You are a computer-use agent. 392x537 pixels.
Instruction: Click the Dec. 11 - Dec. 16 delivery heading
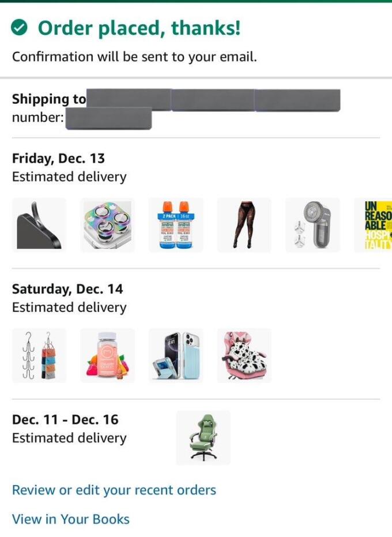click(65, 419)
